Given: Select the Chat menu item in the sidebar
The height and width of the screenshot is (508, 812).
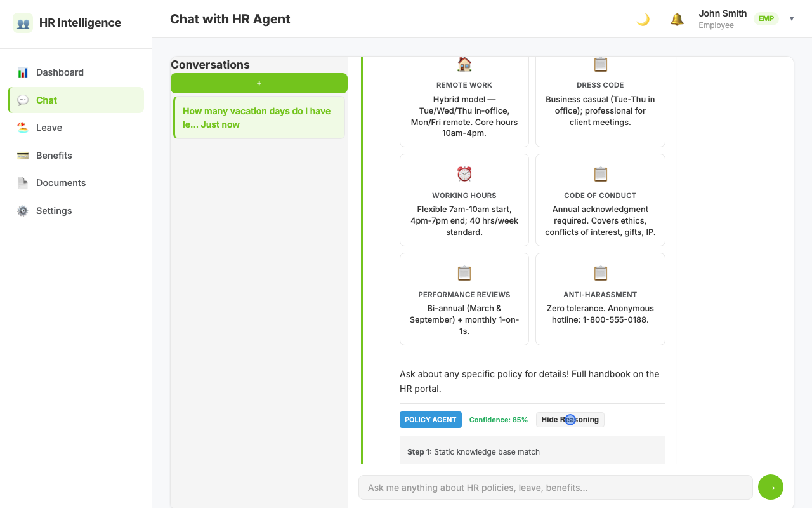Looking at the screenshot, I should coord(76,100).
